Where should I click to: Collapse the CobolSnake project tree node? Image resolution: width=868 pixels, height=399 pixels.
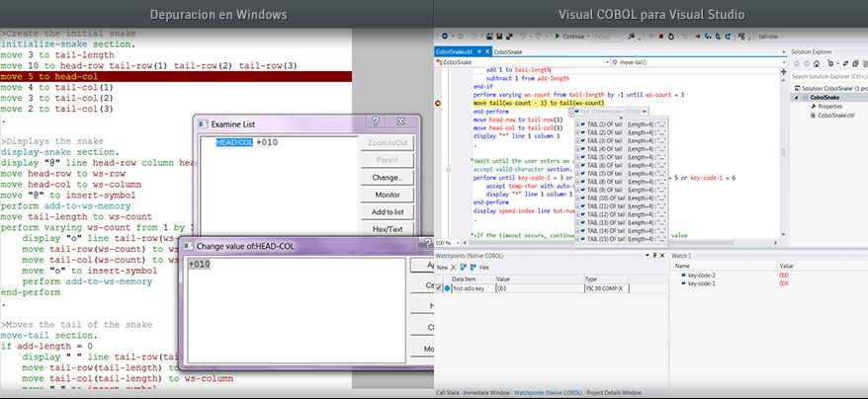(799, 97)
